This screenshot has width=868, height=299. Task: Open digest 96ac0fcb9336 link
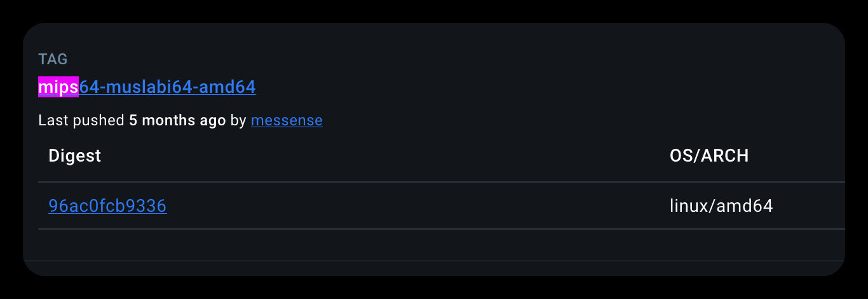tap(107, 206)
